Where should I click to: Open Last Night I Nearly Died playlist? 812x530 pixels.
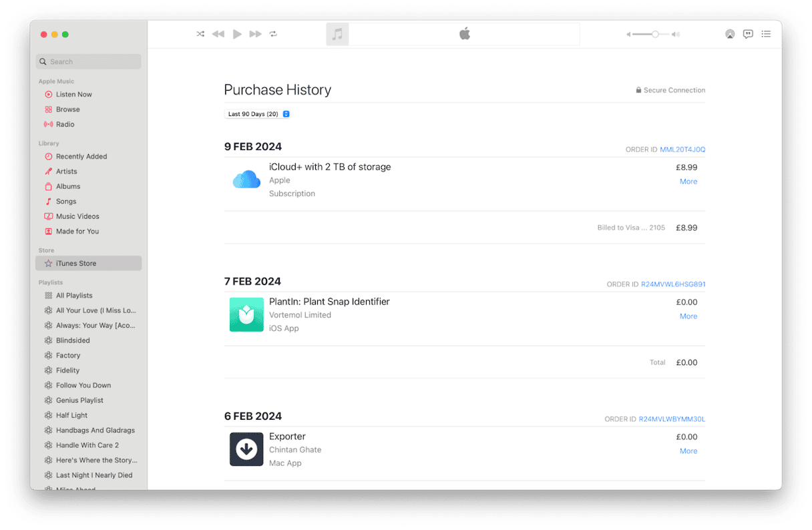pos(89,475)
